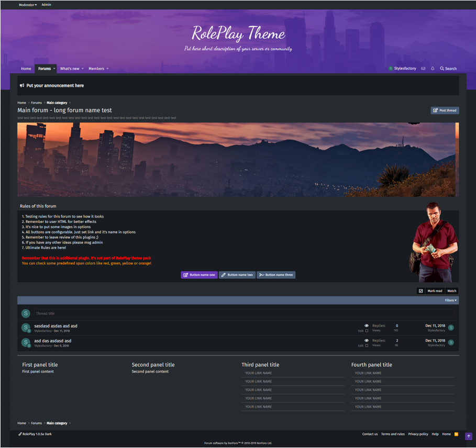Click the Mark read button
476x448 pixels.
(x=435, y=291)
